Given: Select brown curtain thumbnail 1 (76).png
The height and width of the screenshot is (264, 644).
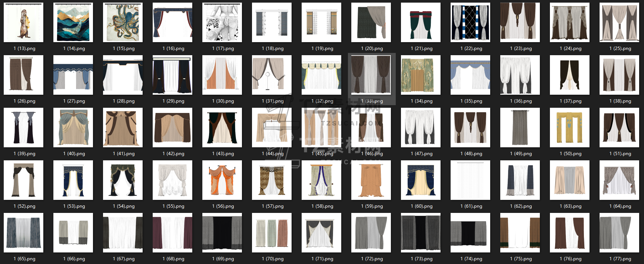Looking at the screenshot, I should [x=570, y=233].
